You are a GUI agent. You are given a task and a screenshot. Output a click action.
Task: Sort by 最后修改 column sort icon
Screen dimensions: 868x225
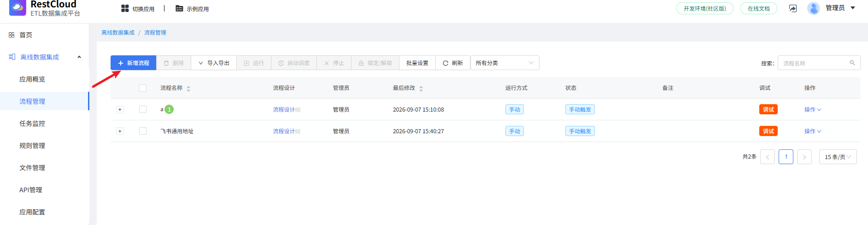[421, 89]
